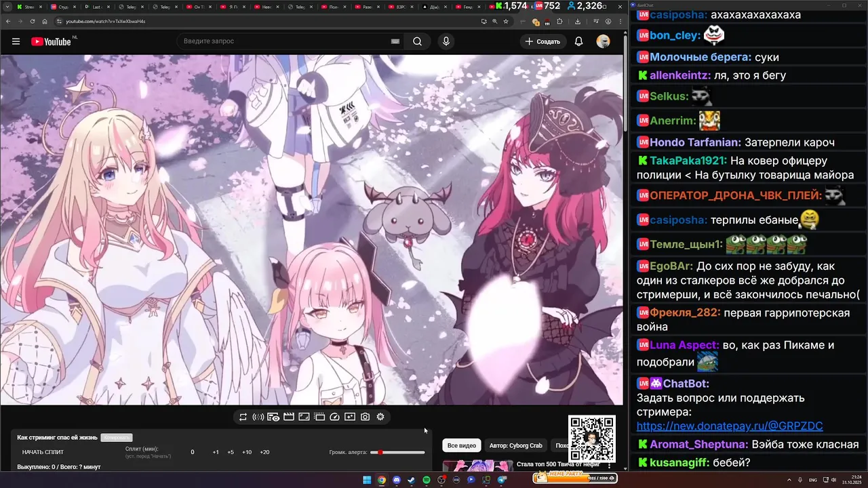
Task: Open the on-screen keyboard icon in search
Action: pos(395,41)
